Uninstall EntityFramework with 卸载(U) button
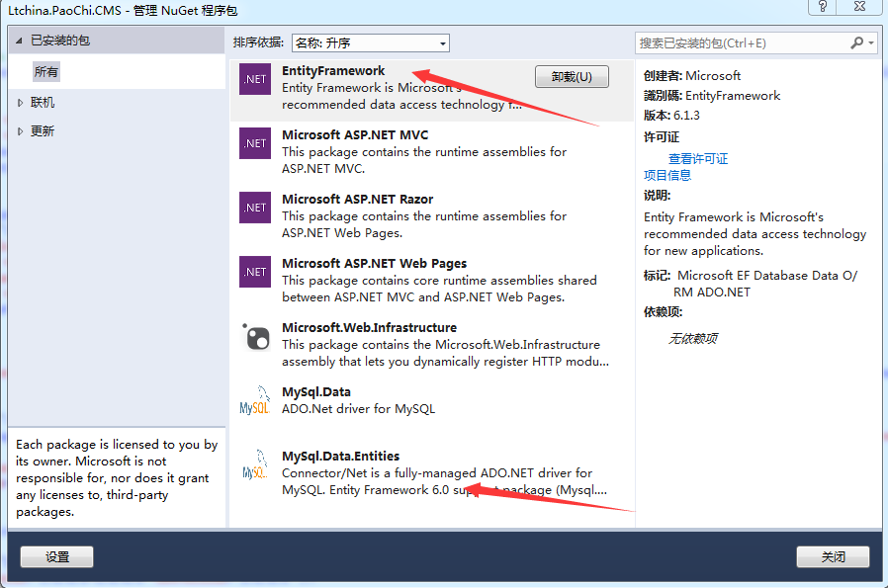Screen dimensions: 888x588 (x=572, y=76)
